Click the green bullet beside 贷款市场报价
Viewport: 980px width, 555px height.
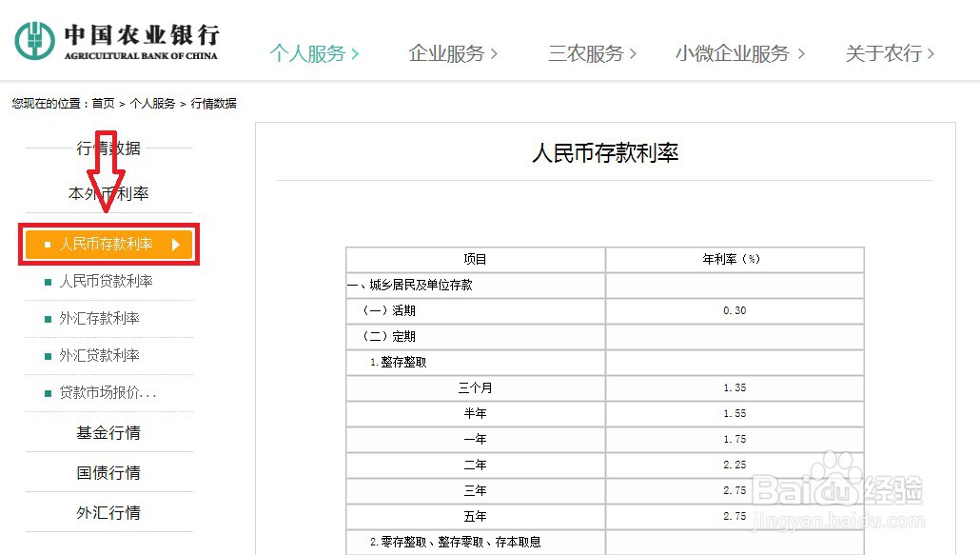[x=49, y=394]
